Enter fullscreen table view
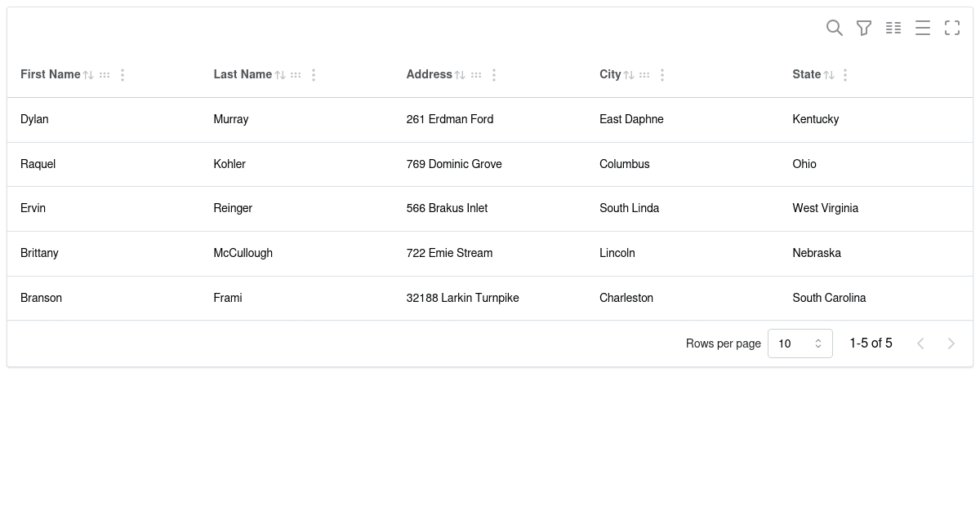This screenshot has width=980, height=514. (952, 28)
